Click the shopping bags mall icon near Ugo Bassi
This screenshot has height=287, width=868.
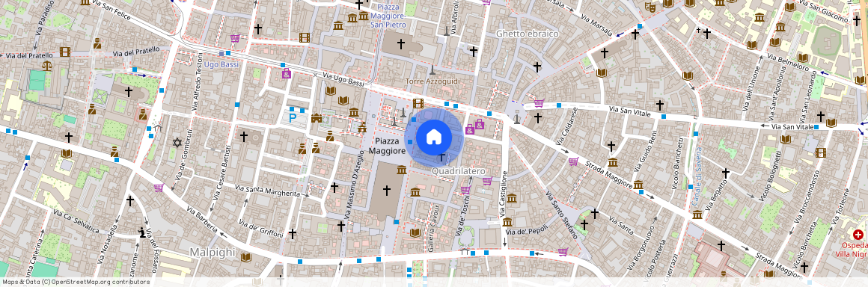pyautogui.click(x=286, y=73)
